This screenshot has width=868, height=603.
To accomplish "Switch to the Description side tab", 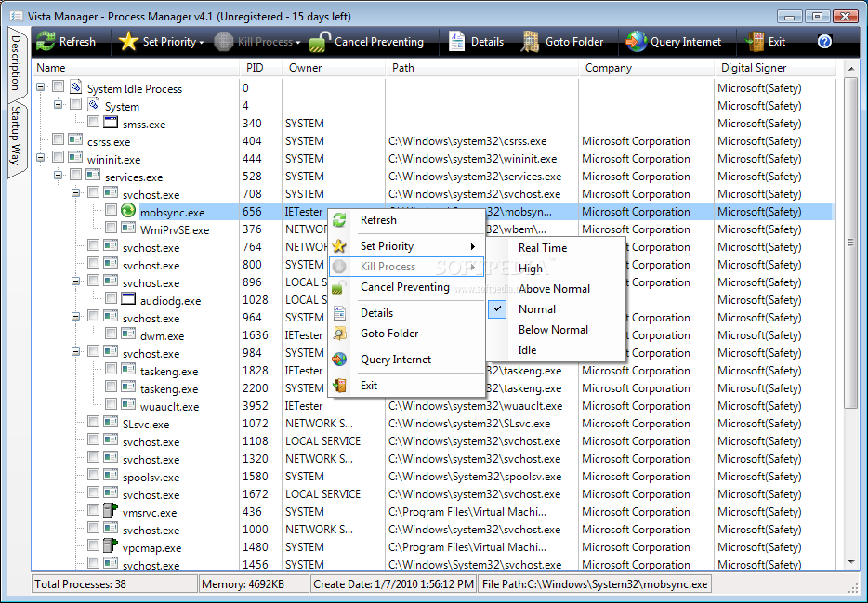I will [x=16, y=63].
